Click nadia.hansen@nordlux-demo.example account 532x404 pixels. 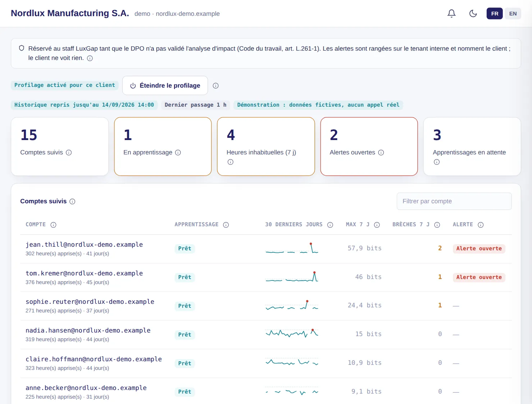click(x=88, y=330)
